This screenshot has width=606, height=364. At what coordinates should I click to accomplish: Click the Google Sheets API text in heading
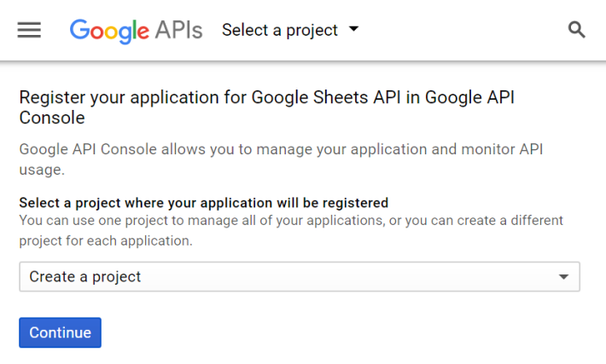point(326,97)
